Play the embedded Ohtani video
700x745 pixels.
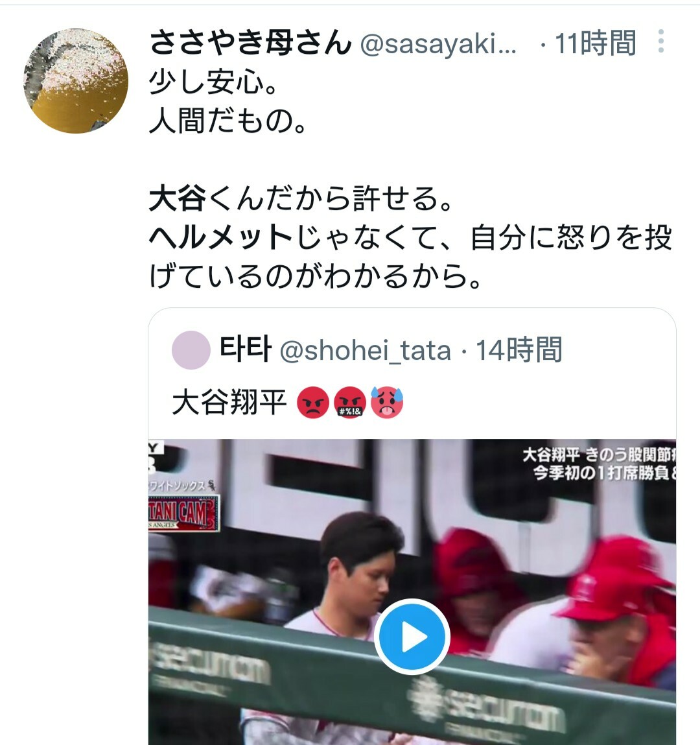point(412,637)
